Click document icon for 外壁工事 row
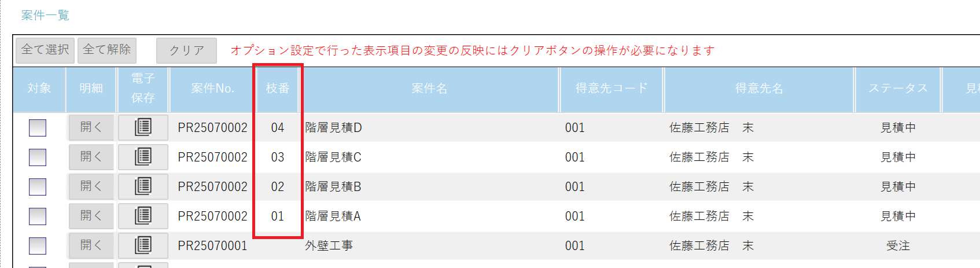980x268 pixels. pyautogui.click(x=143, y=245)
